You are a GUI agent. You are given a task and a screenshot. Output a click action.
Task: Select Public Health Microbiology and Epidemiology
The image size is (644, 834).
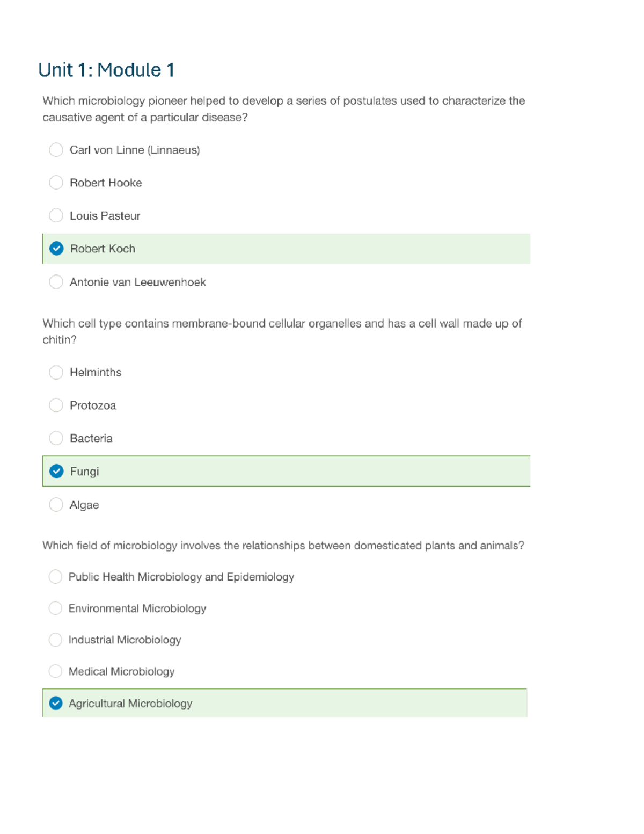point(55,577)
